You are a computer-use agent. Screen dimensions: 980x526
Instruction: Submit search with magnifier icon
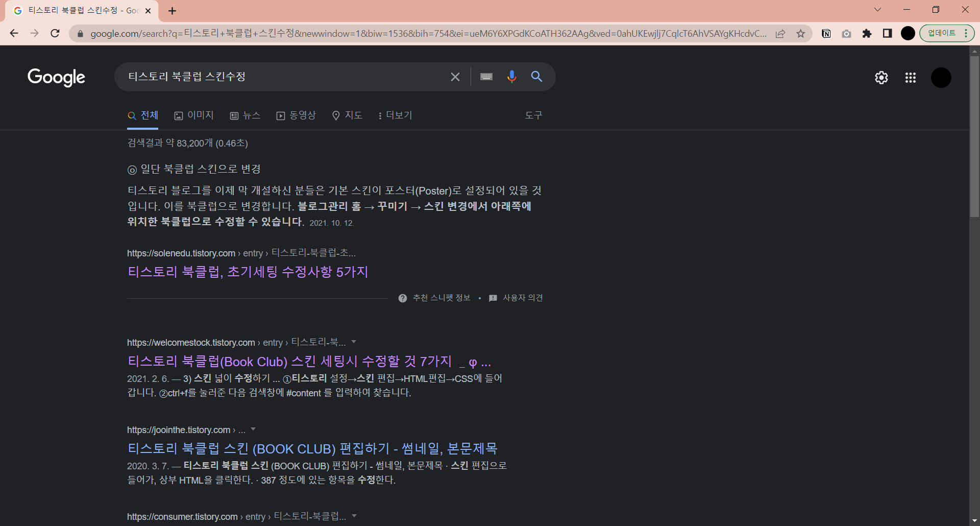tap(537, 77)
